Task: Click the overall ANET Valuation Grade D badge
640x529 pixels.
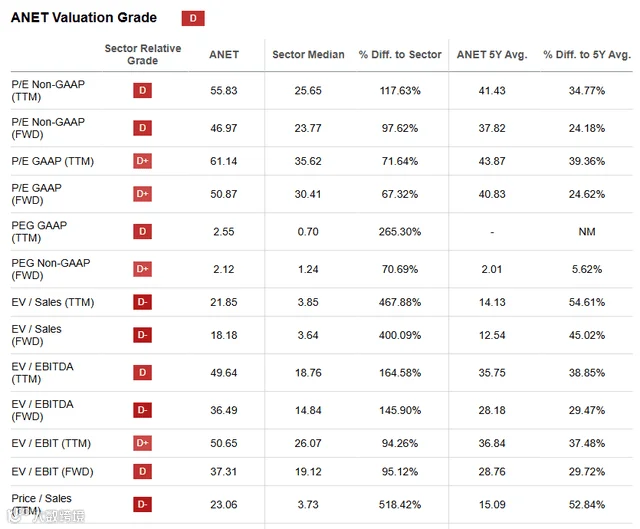Action: pos(193,18)
